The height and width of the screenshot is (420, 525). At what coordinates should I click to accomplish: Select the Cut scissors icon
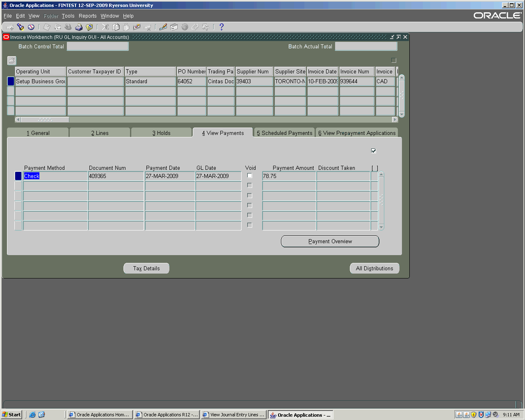[x=105, y=27]
